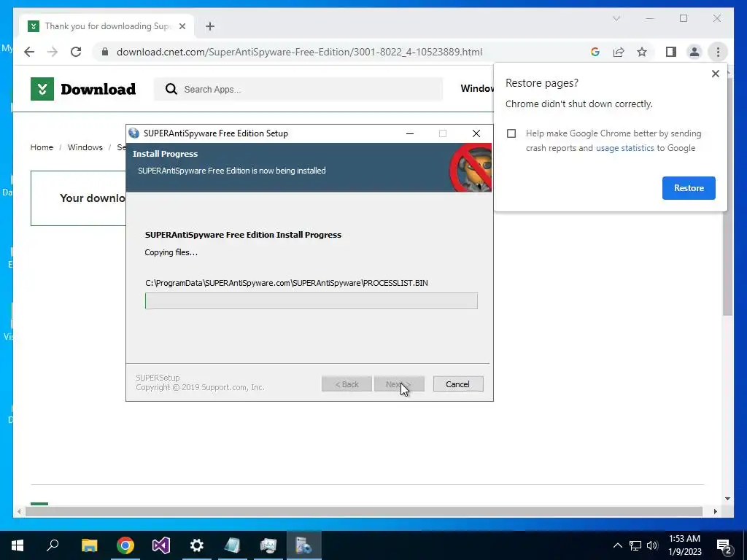Image resolution: width=747 pixels, height=560 pixels.
Task: Open the Chrome tab search chevron
Action: point(616,18)
